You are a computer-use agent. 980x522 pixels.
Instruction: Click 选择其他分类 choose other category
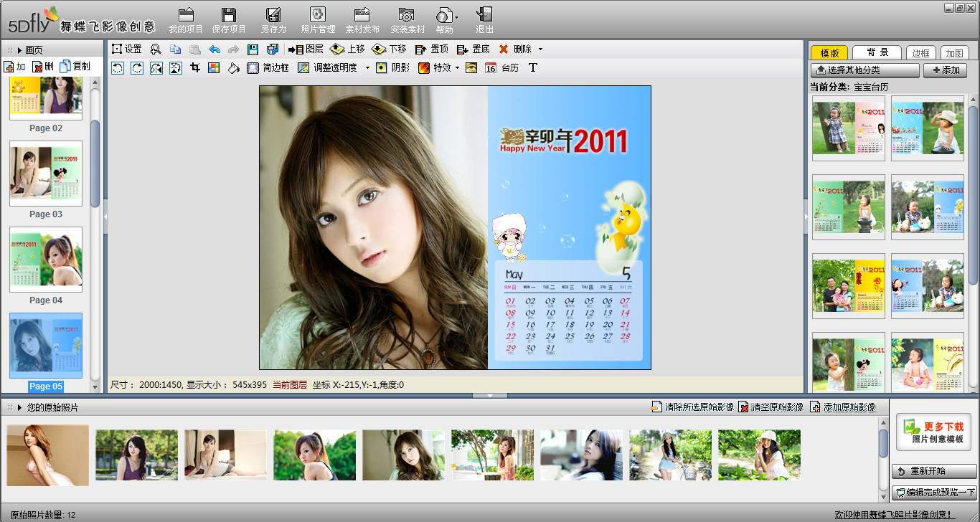(x=865, y=70)
